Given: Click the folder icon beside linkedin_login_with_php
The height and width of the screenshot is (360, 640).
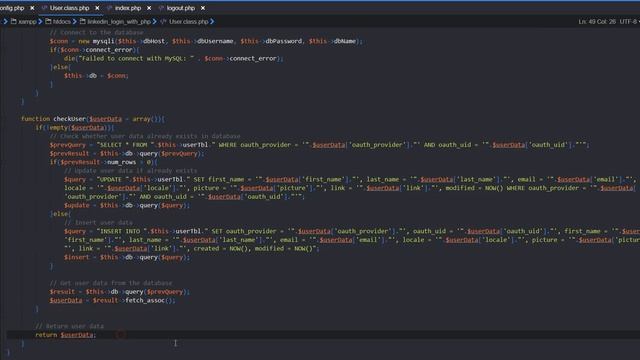Looking at the screenshot, I should (x=83, y=22).
